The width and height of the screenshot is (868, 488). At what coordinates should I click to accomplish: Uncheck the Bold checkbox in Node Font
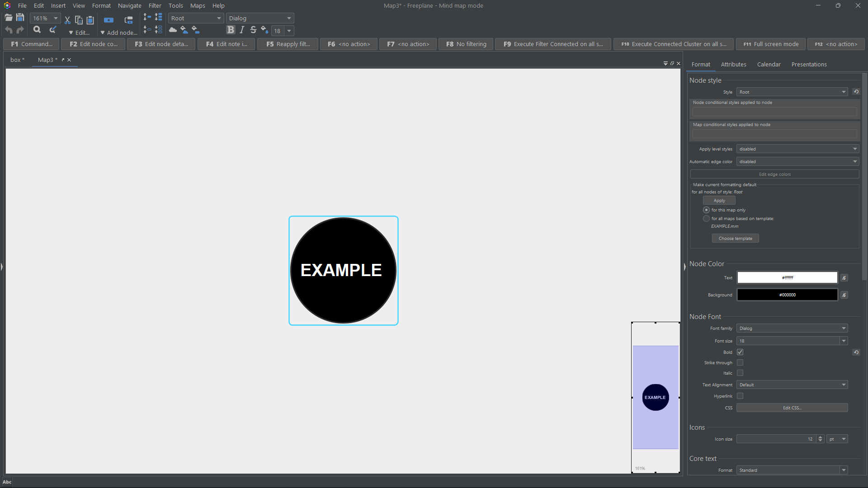[740, 352]
